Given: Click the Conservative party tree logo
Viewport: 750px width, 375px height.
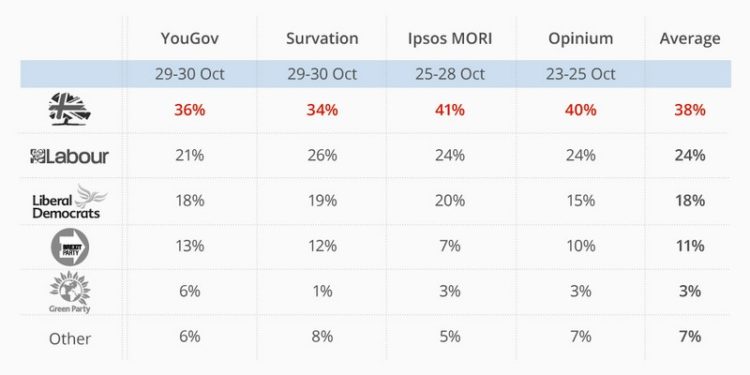Looking at the screenshot, I should click(x=70, y=109).
